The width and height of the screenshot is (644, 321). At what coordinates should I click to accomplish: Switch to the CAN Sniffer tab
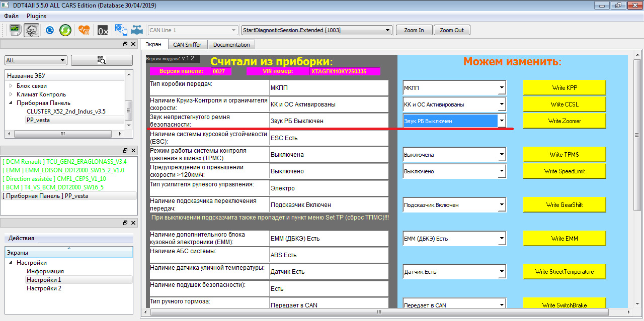click(x=187, y=44)
